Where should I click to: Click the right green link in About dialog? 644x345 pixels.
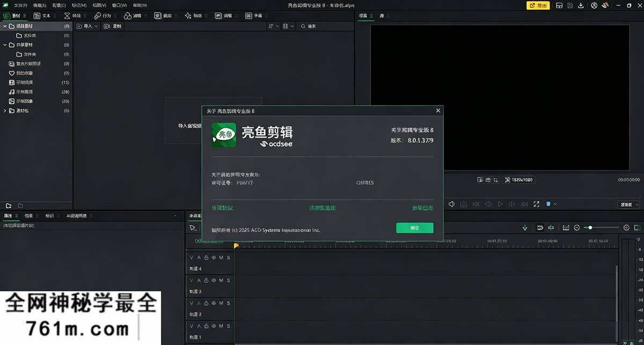[x=423, y=207]
